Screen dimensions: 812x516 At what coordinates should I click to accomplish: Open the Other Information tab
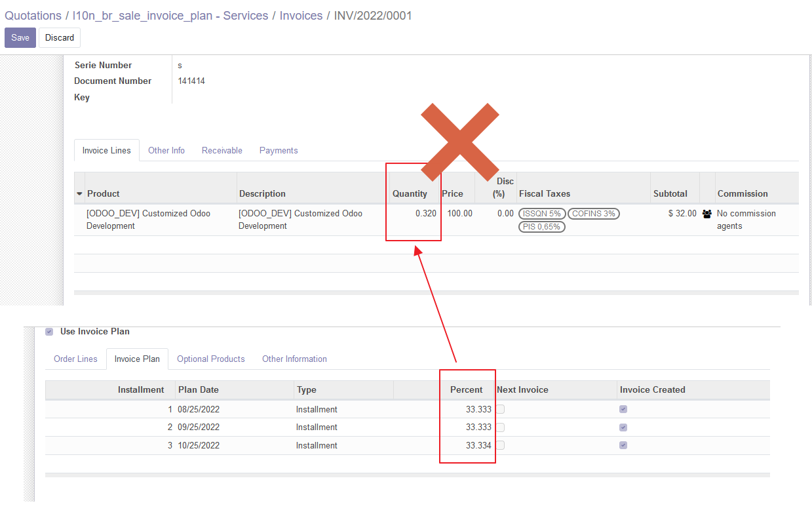(x=294, y=359)
